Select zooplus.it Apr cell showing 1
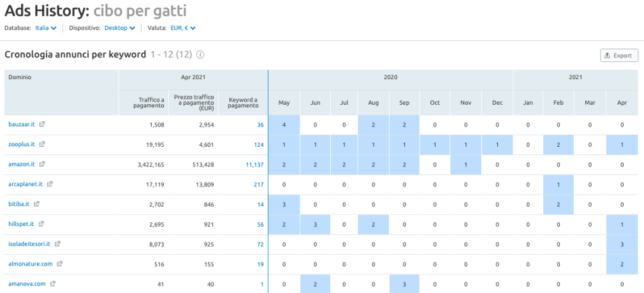 click(622, 144)
